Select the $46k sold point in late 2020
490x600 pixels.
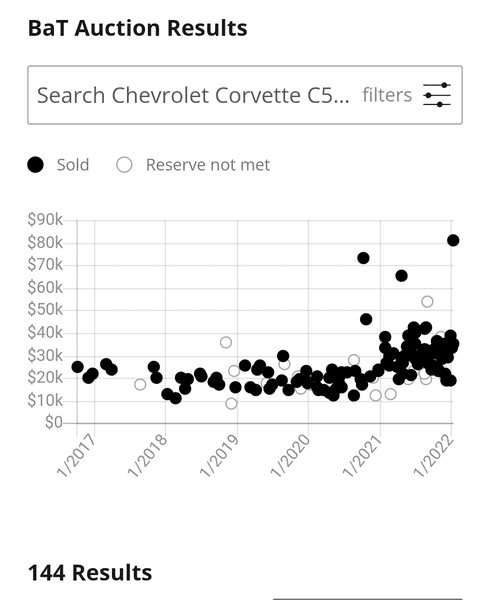click(x=366, y=319)
